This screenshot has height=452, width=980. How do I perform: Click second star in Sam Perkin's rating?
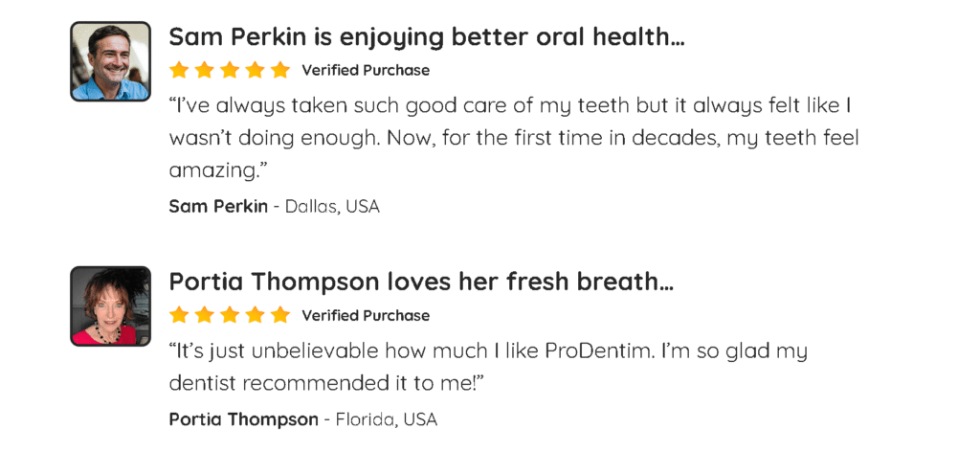(204, 70)
